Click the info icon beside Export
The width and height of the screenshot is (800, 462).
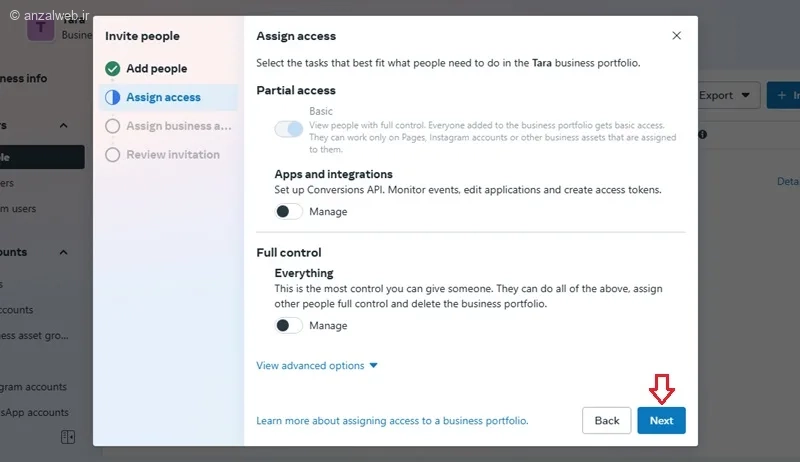click(x=702, y=134)
